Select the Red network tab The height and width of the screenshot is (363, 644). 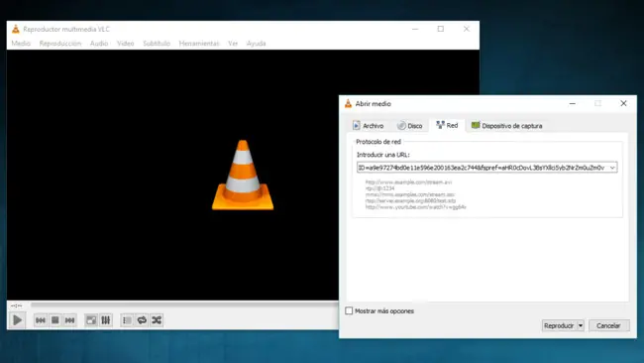447,125
